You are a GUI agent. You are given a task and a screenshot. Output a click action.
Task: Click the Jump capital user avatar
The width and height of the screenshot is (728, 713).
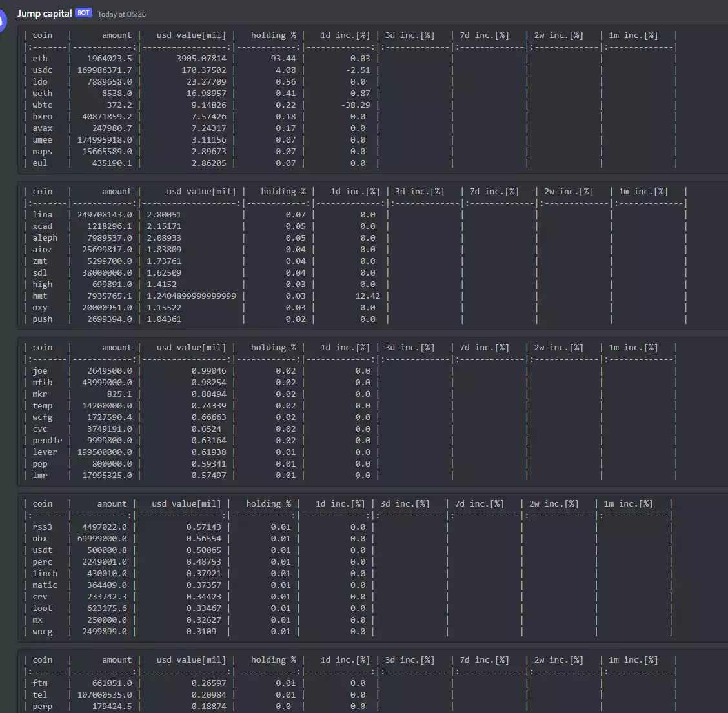[x=2, y=21]
